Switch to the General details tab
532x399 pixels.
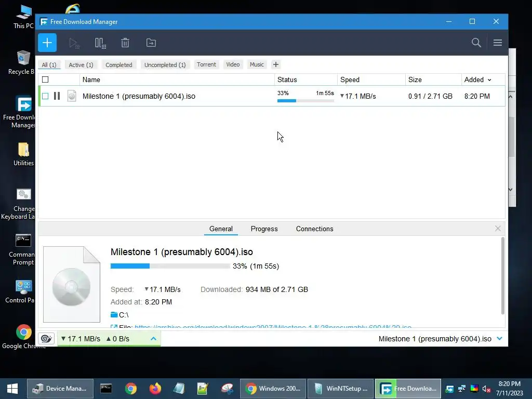221,229
